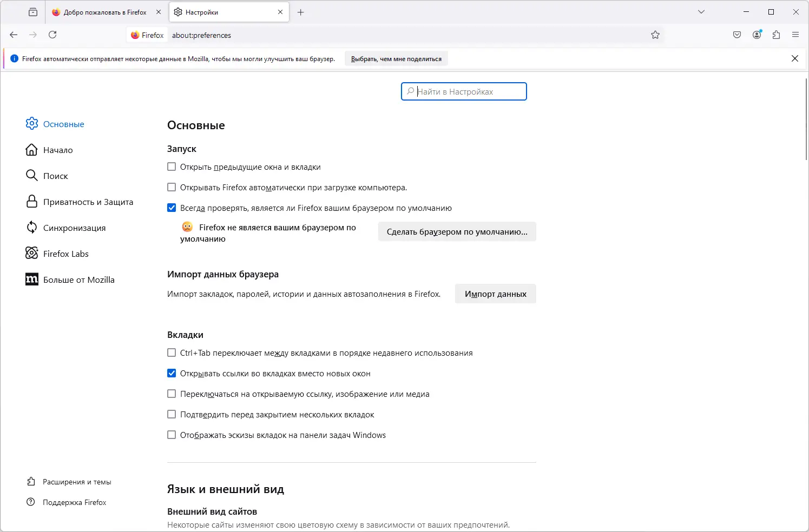Click "Сделать браузером по умолчанию" button
The height and width of the screenshot is (532, 809).
coord(457,232)
